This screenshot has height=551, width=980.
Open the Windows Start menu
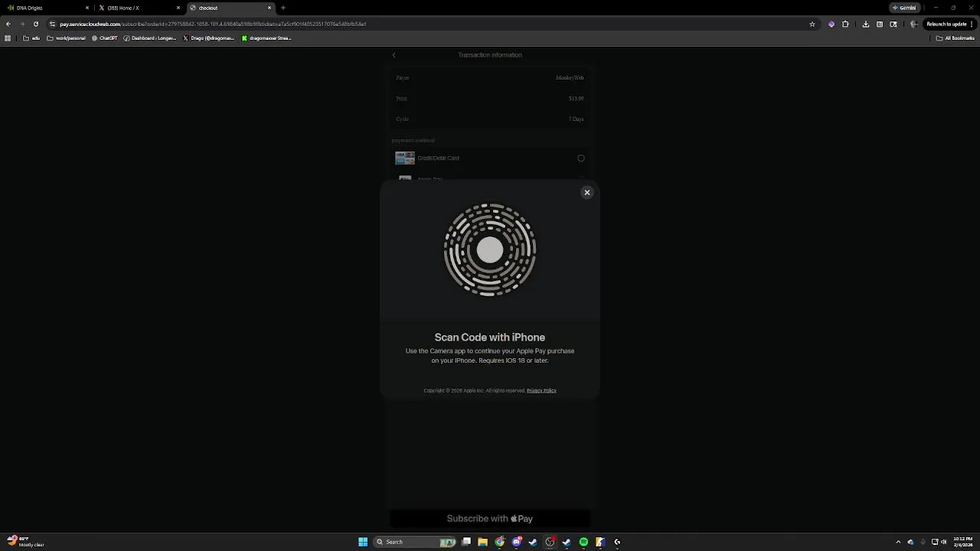(363, 542)
